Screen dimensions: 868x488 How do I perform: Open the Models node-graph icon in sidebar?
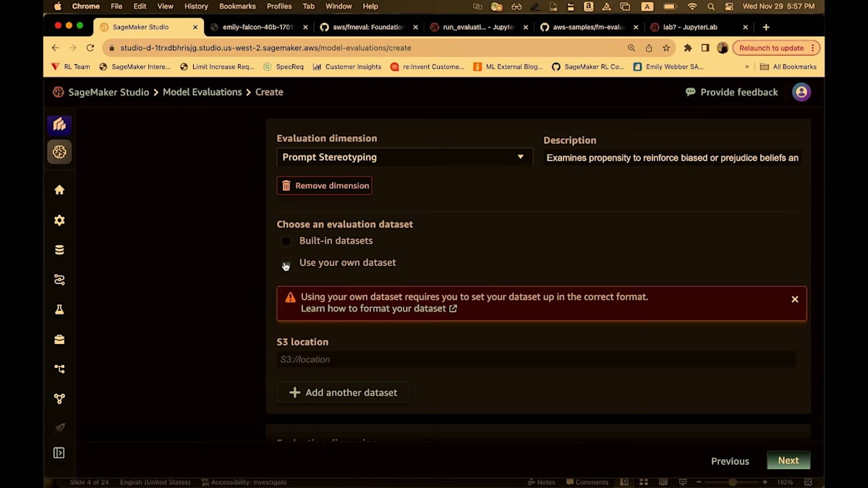(59, 398)
